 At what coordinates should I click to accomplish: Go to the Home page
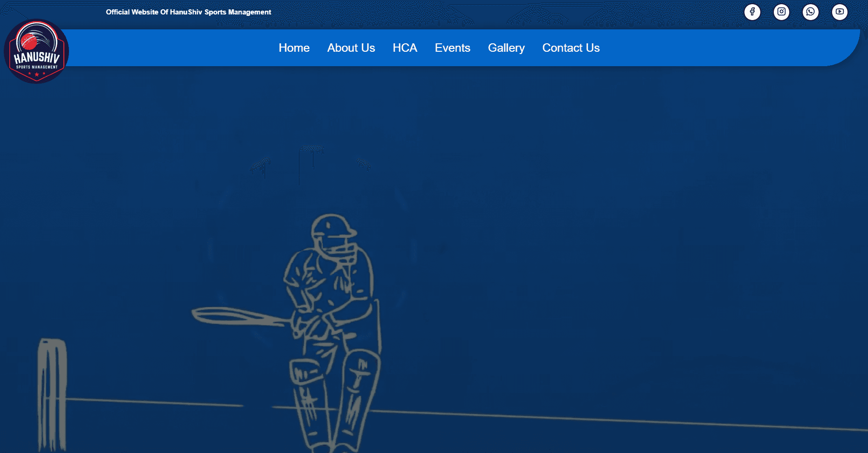(x=294, y=48)
